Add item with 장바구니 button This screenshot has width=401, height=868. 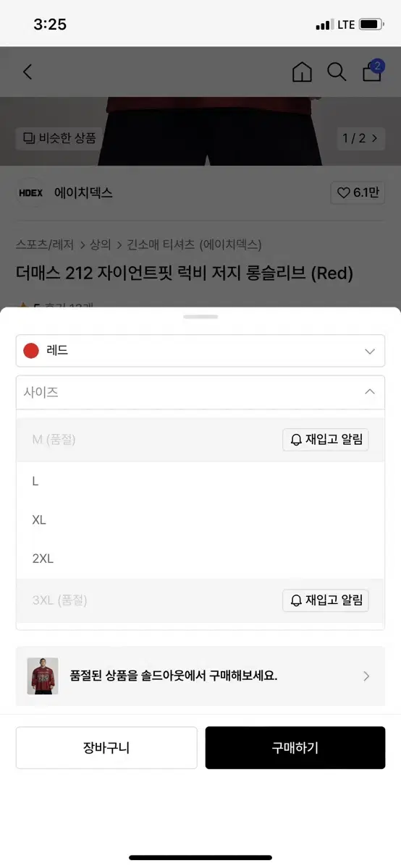(x=106, y=748)
